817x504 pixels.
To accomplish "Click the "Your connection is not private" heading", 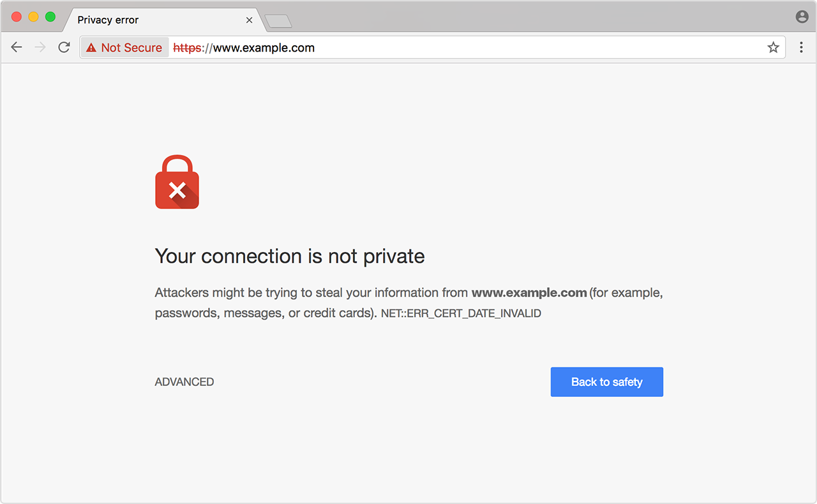I will click(x=290, y=256).
